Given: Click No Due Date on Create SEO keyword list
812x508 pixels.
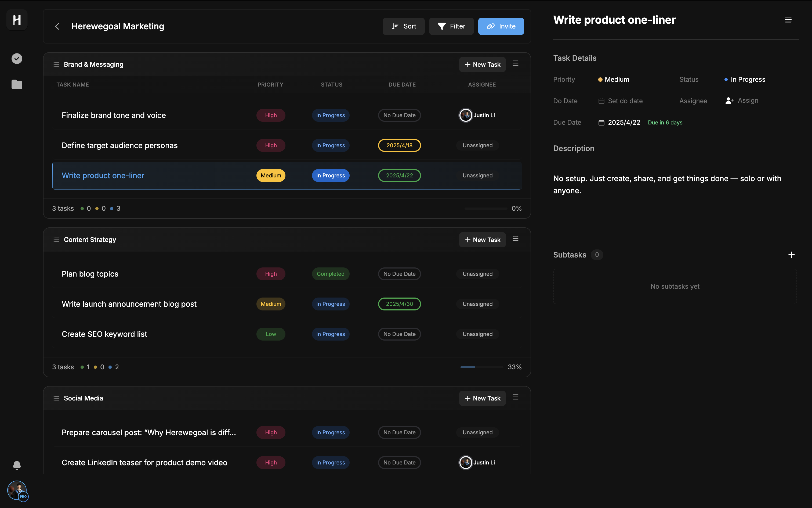Looking at the screenshot, I should click(399, 334).
